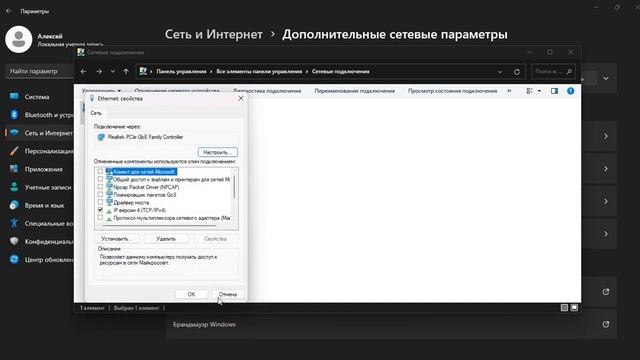Enable Клиент для сетей Microsoft checkbox
This screenshot has height=360, width=640.
(100, 171)
